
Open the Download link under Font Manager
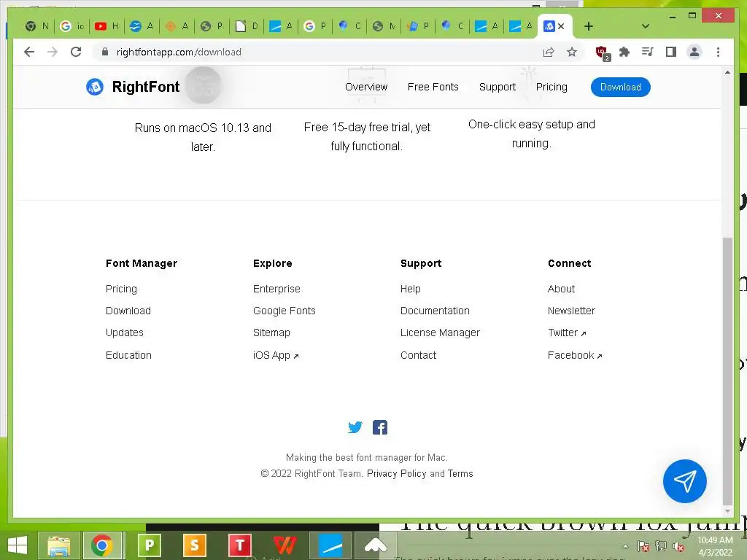128,311
